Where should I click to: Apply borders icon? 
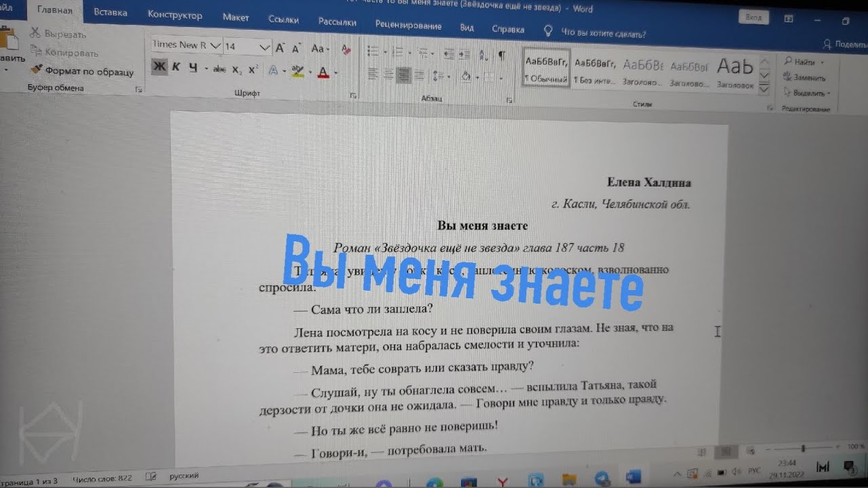490,77
